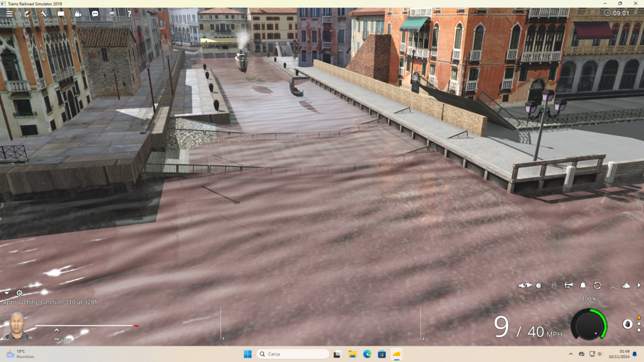This screenshot has width=644, height=362.
Task: Open the display monitor menu
Action: 61,14
